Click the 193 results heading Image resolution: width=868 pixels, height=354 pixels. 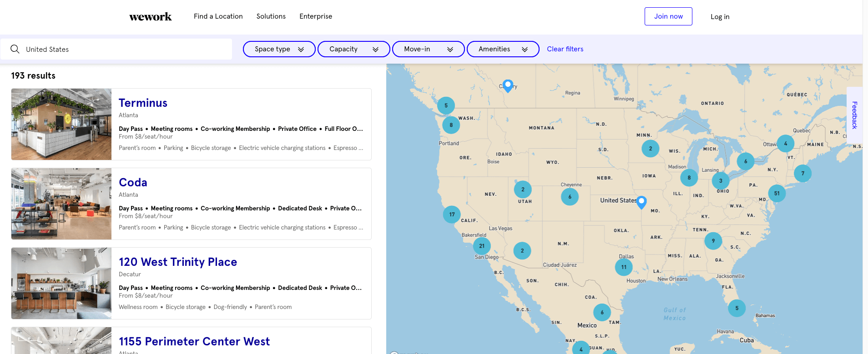click(33, 76)
